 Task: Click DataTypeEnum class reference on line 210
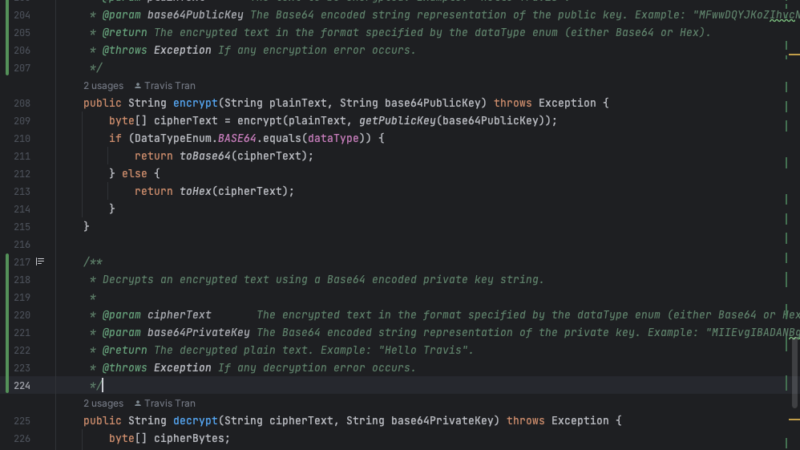point(171,138)
